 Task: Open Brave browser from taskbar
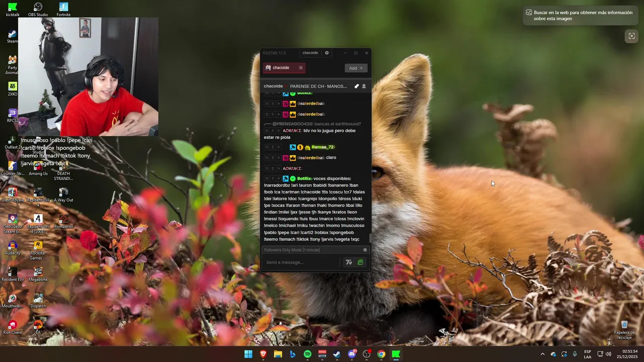263,354
